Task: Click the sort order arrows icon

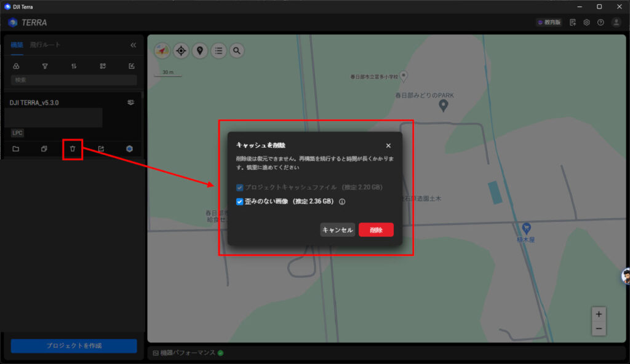Action: tap(74, 66)
